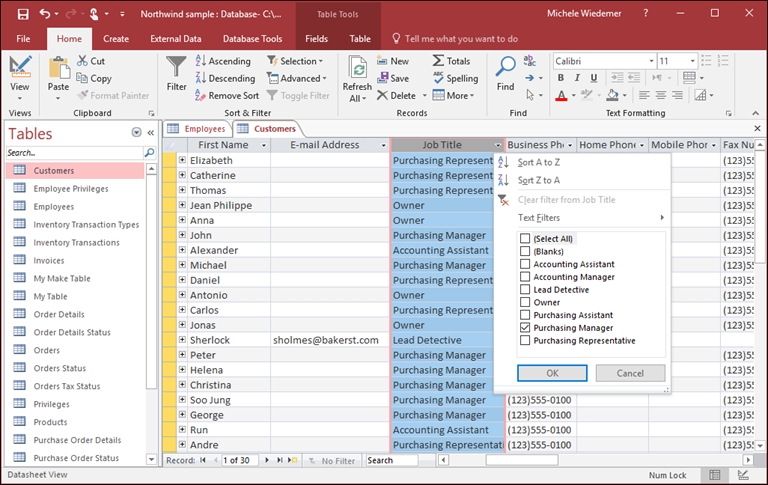Screen dimensions: 768x485
Task: Check Owner filter checkbox
Action: tap(525, 302)
